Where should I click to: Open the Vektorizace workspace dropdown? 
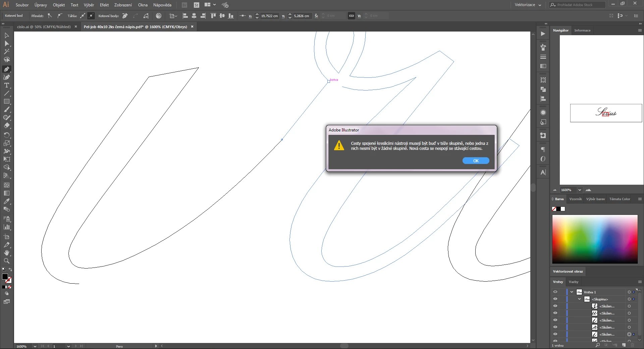coord(528,5)
